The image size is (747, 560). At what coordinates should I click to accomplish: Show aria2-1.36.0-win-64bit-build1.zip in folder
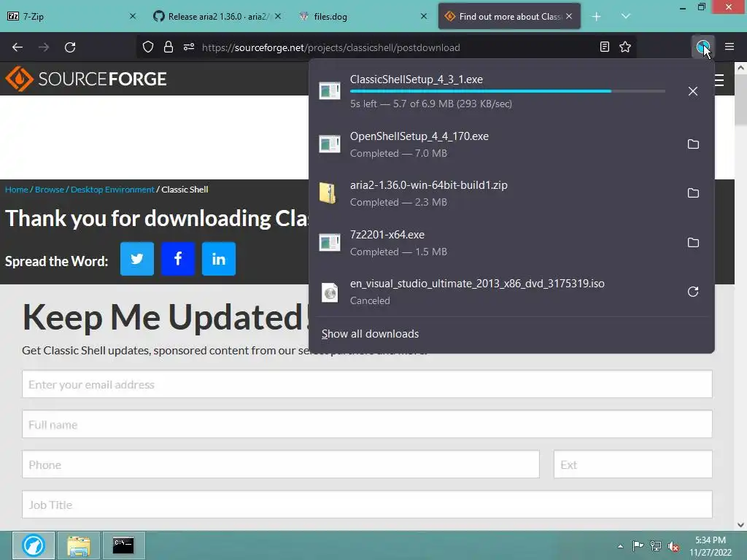coord(693,192)
